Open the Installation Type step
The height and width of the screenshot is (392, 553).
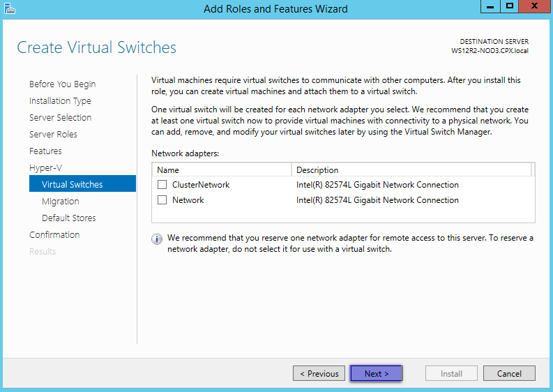[x=60, y=101]
